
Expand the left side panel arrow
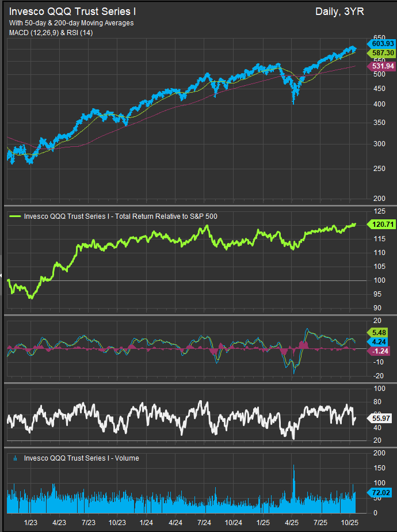[x=2, y=275]
